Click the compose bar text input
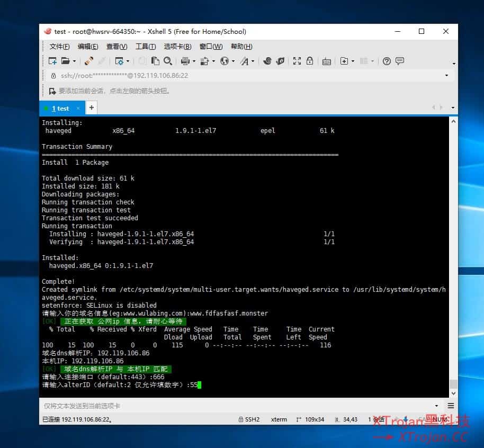This screenshot has width=484, height=448. [236, 406]
